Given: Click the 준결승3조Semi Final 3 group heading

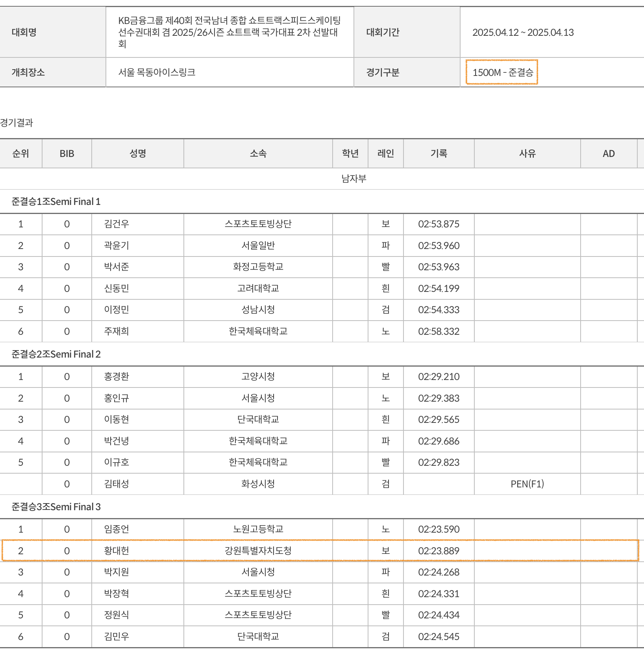Looking at the screenshot, I should point(56,507).
